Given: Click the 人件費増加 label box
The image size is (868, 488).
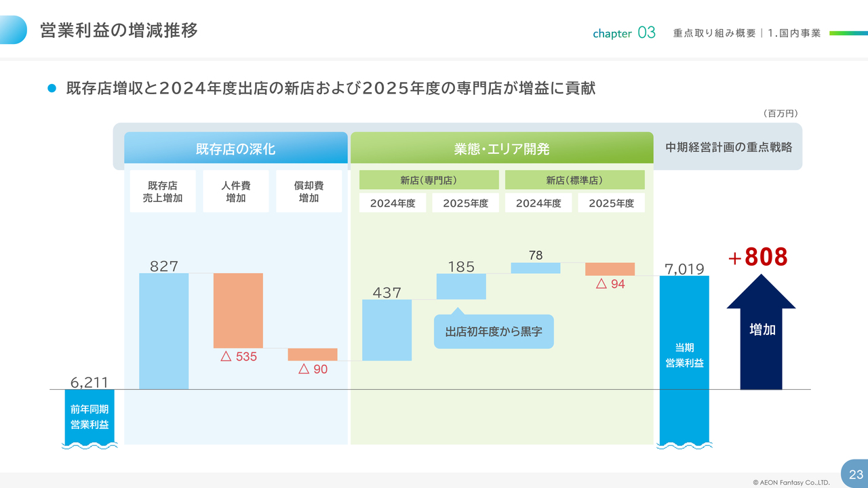Looking at the screenshot, I should pyautogui.click(x=236, y=191).
